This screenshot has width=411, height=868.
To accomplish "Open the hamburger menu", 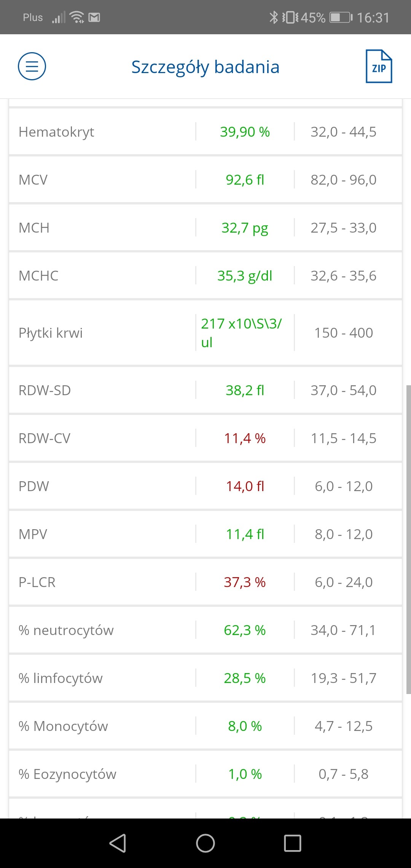I will pyautogui.click(x=32, y=66).
